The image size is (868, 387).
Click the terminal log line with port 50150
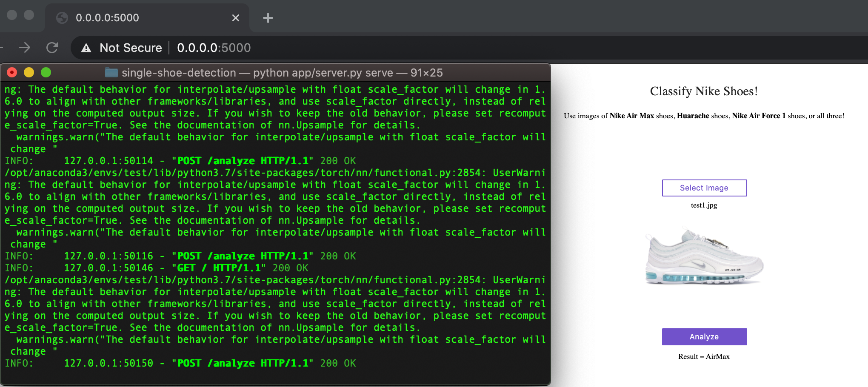point(180,363)
